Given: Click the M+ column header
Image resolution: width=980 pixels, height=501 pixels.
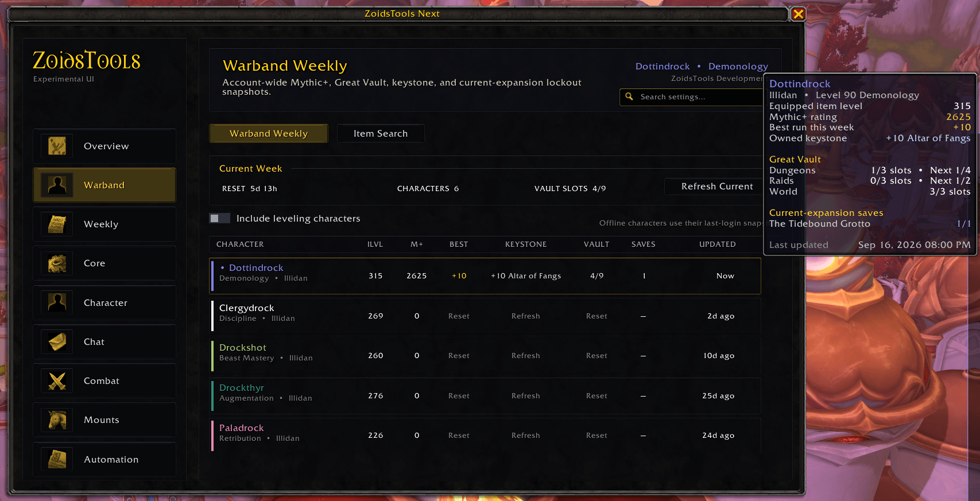Looking at the screenshot, I should pyautogui.click(x=417, y=244).
